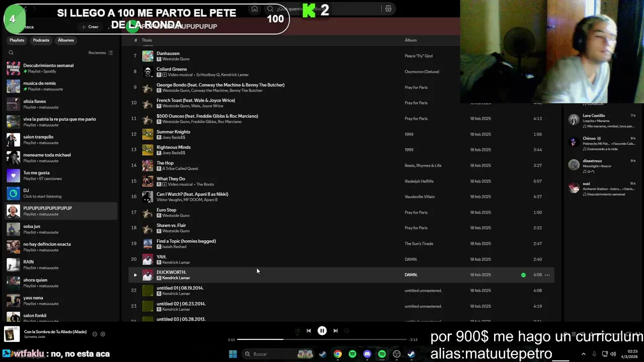This screenshot has width=644, height=362.
Task: Open disastreux in friend activity
Action: (x=602, y=166)
